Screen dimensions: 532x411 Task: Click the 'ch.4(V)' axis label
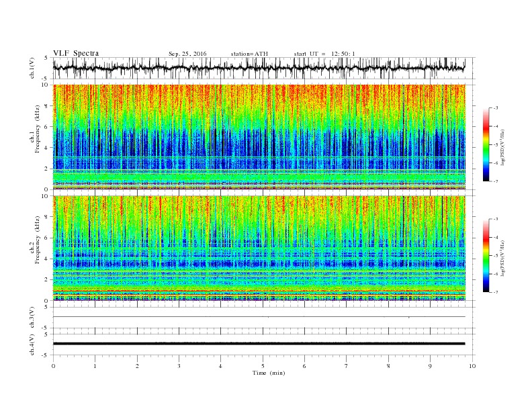pos(32,345)
